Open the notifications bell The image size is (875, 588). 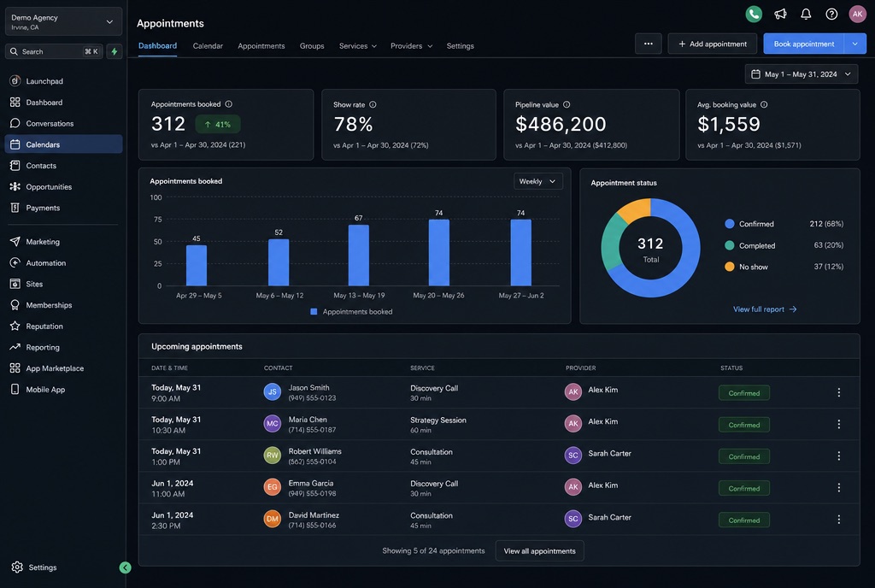806,14
